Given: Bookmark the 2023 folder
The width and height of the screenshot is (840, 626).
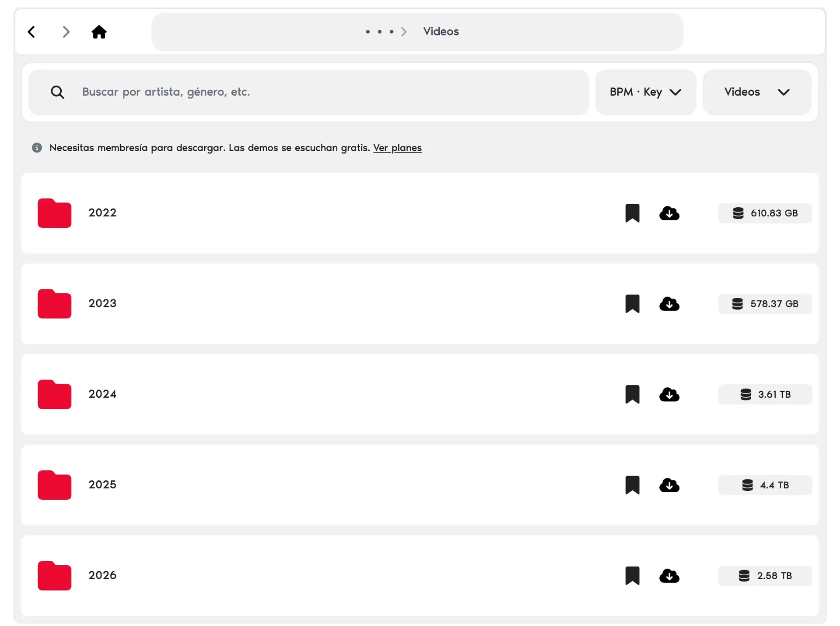Looking at the screenshot, I should coord(632,303).
